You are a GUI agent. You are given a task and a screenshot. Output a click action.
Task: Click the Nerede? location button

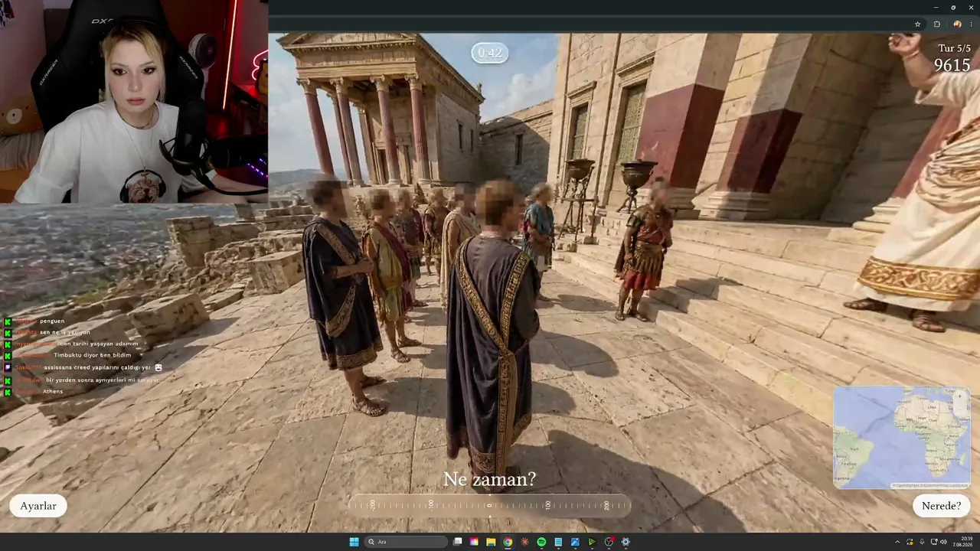coord(942,506)
